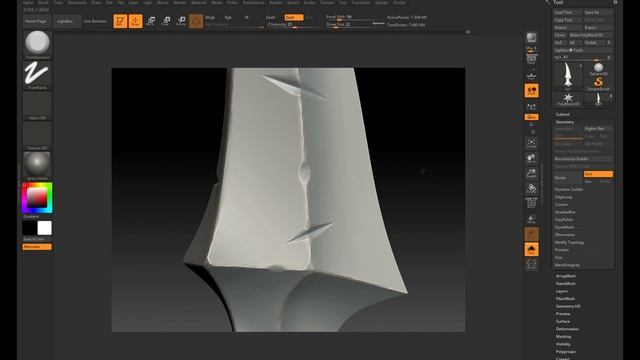Click Load Tool button
640x360 pixels.
click(568, 13)
